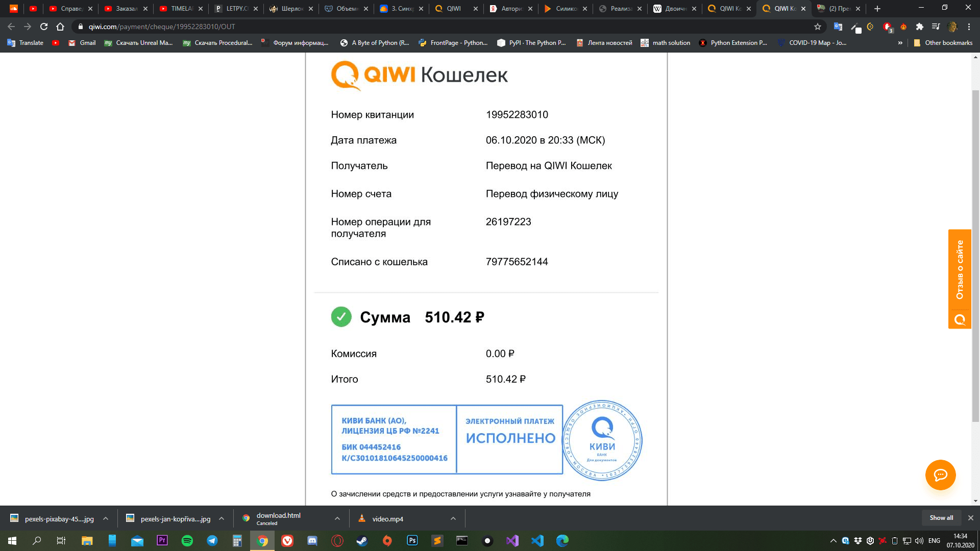
Task: Click the QIWI Кошелек logo
Action: click(419, 75)
